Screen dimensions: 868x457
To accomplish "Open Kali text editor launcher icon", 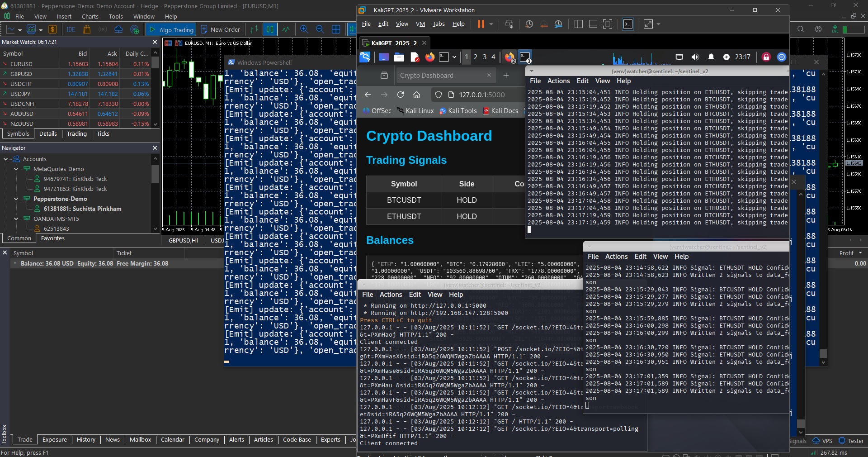I will (x=415, y=57).
